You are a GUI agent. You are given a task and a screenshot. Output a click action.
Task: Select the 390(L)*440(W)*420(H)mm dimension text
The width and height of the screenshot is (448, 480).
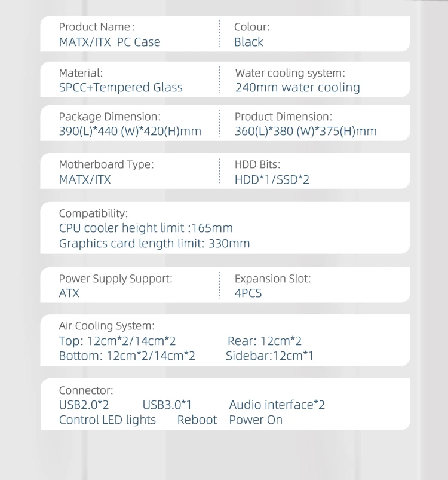(x=130, y=132)
